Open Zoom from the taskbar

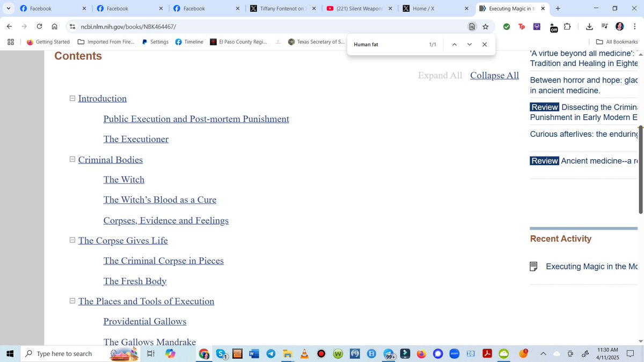point(454,353)
